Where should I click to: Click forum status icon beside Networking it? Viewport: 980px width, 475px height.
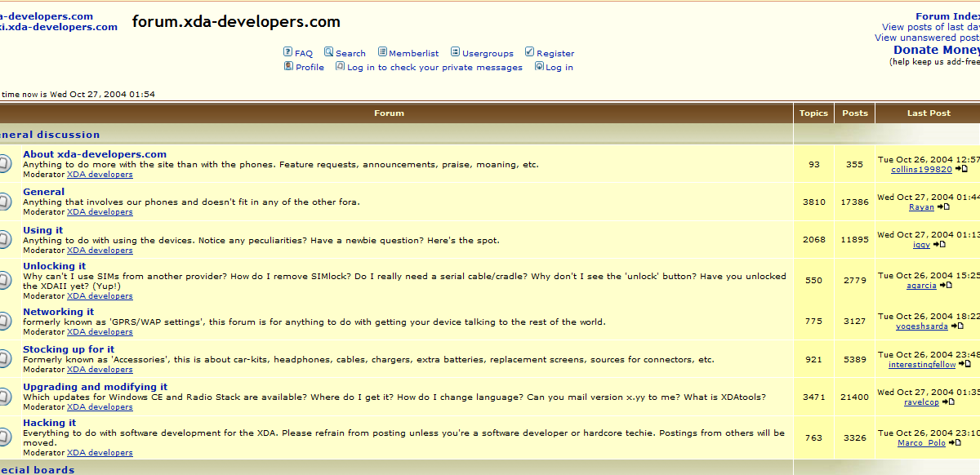[x=4, y=321]
